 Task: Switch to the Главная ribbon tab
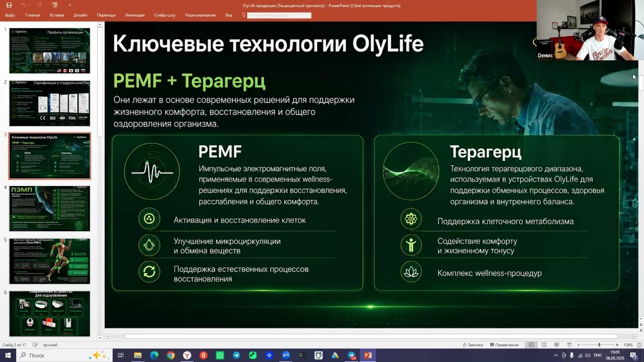pos(33,15)
